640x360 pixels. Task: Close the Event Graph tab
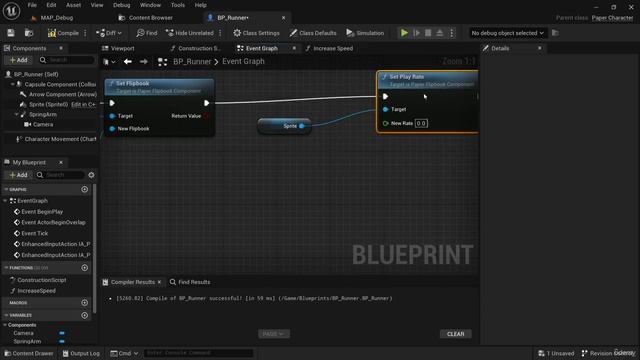(294, 49)
